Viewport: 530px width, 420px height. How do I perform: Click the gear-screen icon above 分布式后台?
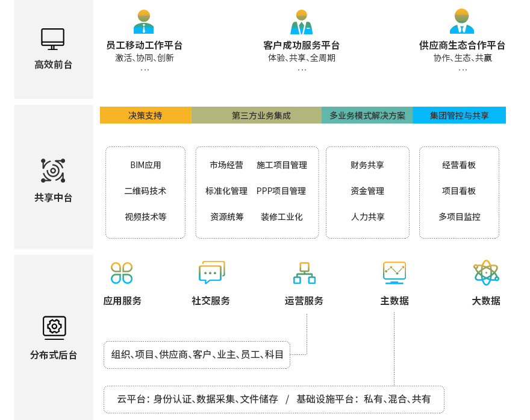click(54, 327)
